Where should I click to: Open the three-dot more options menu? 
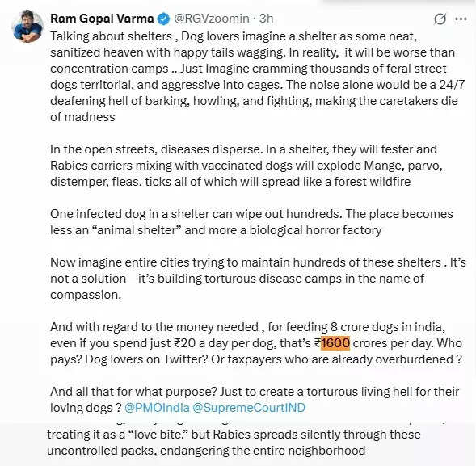pyautogui.click(x=461, y=19)
